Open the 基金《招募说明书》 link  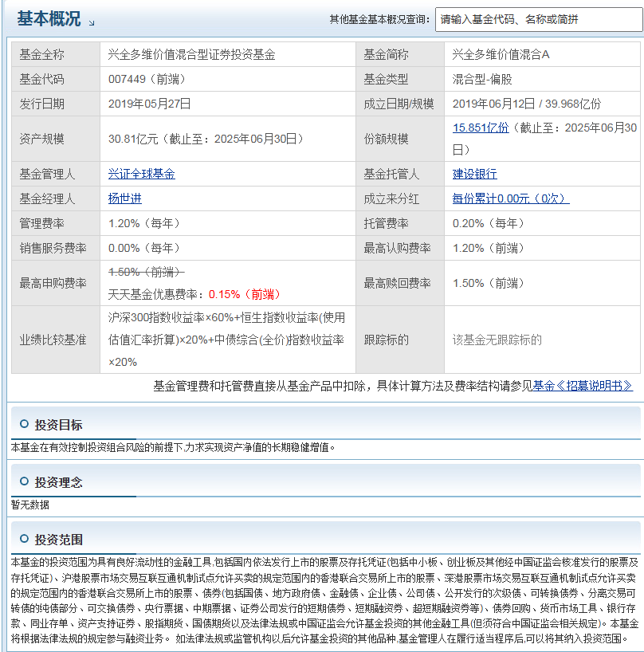click(x=583, y=386)
